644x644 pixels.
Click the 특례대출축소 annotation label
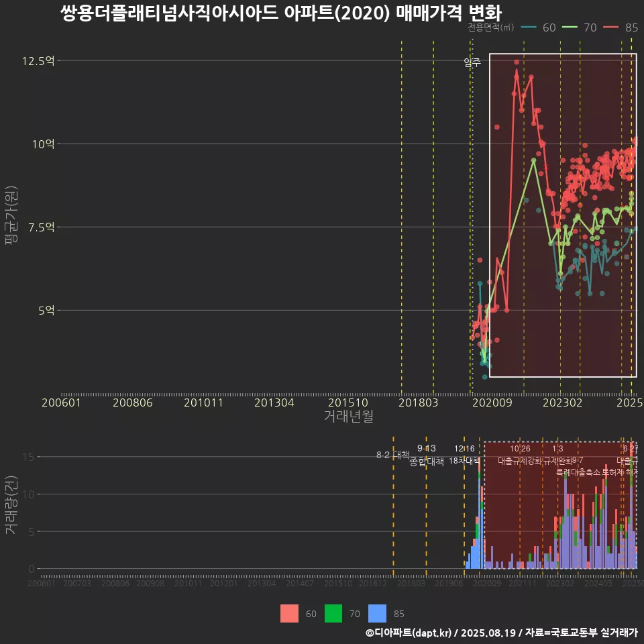click(x=578, y=472)
